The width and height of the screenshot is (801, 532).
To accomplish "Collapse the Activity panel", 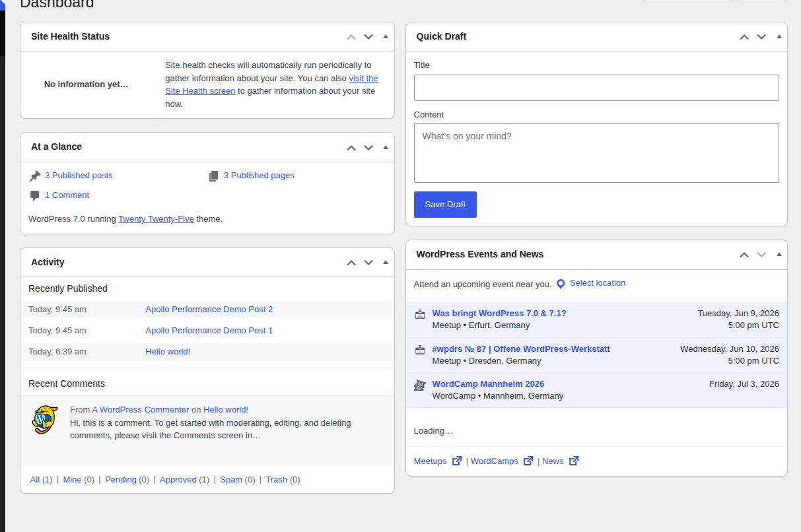I will click(386, 263).
